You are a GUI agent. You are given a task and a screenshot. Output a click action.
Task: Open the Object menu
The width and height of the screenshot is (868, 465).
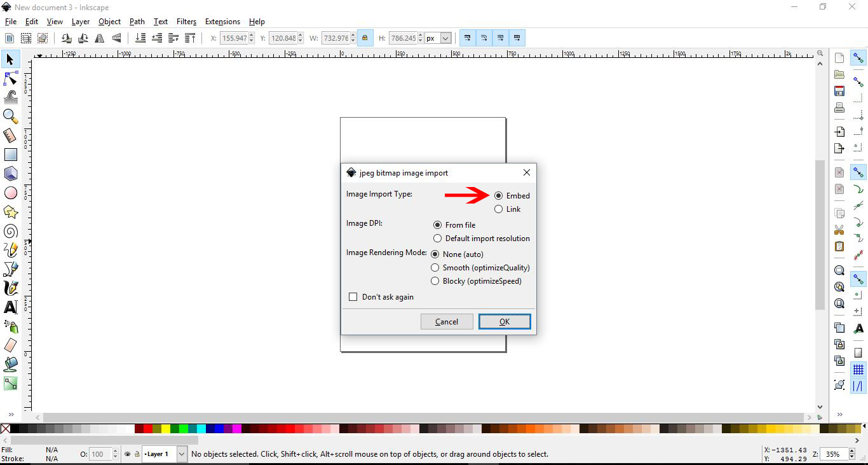(109, 22)
